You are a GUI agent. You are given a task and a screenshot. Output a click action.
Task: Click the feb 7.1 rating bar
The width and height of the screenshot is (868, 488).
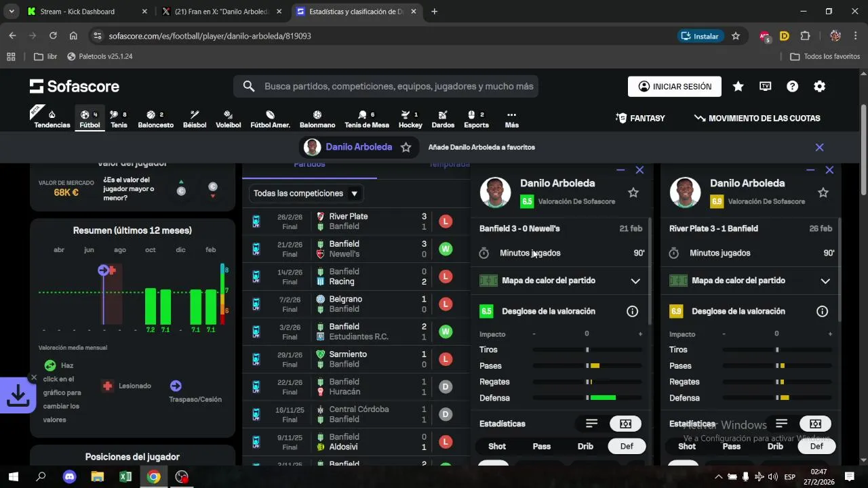pyautogui.click(x=211, y=307)
